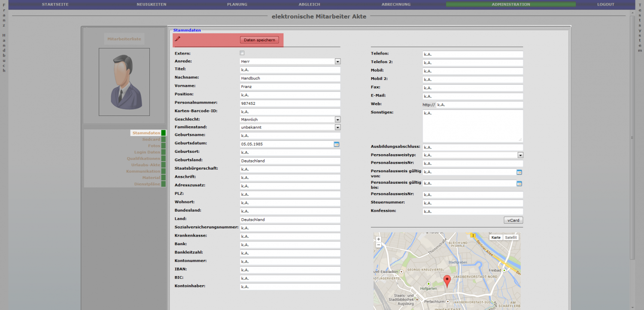The width and height of the screenshot is (644, 310).
Task: Click green indicator beside Dienstpläne
Action: click(164, 184)
